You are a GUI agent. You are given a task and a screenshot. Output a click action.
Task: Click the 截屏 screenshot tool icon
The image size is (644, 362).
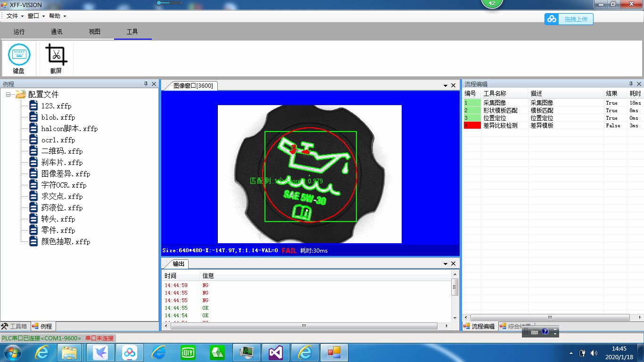pyautogui.click(x=56, y=55)
